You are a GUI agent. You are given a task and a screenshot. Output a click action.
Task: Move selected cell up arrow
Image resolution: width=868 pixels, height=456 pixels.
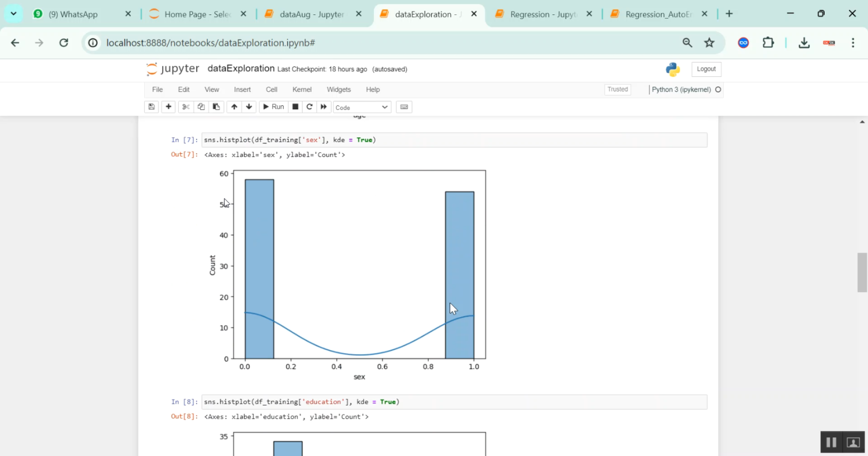click(234, 107)
